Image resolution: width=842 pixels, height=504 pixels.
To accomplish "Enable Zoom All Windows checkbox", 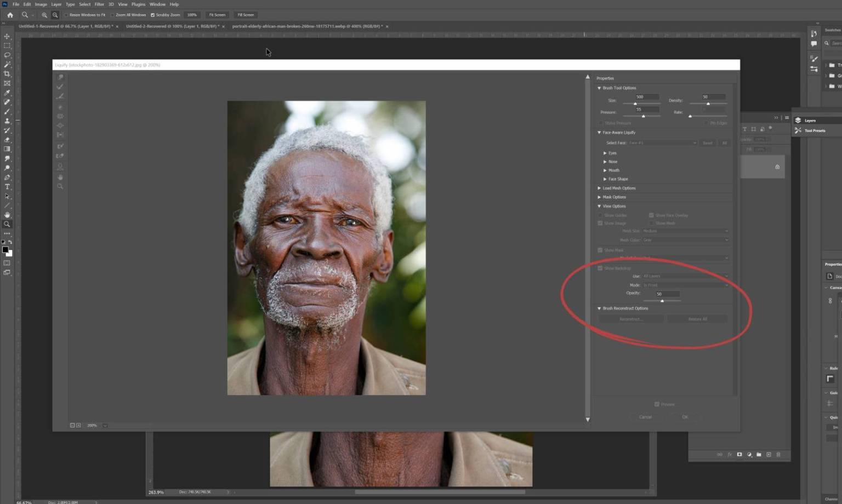I will point(112,15).
